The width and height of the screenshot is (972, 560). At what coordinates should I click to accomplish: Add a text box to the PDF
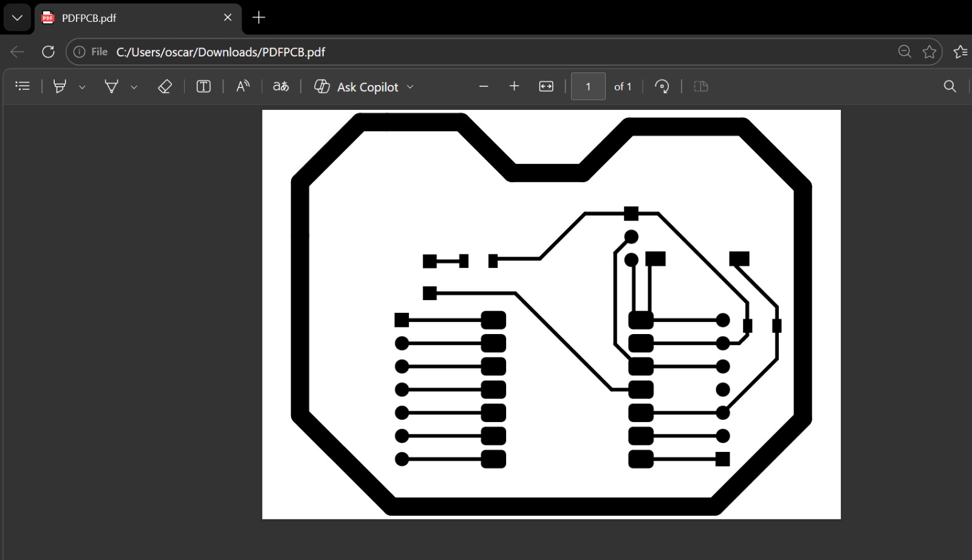[x=204, y=86]
